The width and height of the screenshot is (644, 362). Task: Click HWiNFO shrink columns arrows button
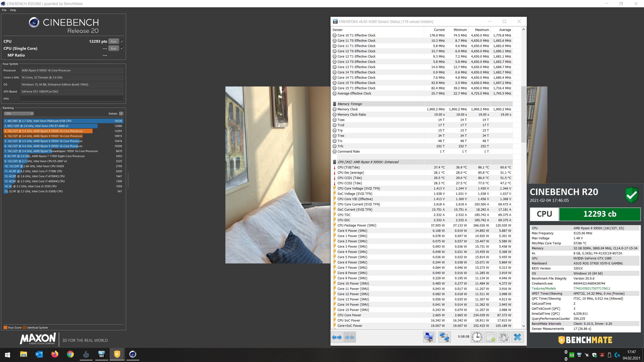coord(350,337)
